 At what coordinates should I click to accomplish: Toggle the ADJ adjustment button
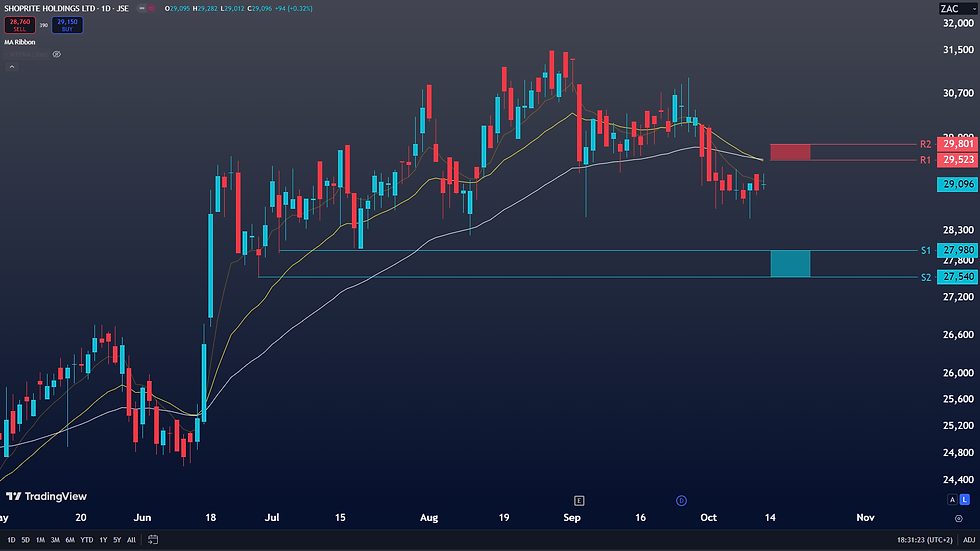click(x=969, y=540)
